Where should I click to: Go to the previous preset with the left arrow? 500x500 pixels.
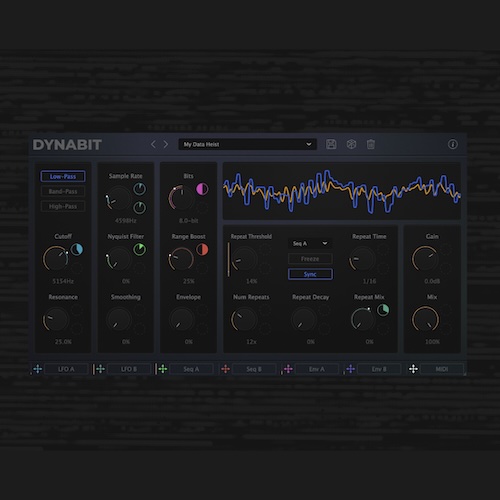click(x=153, y=144)
